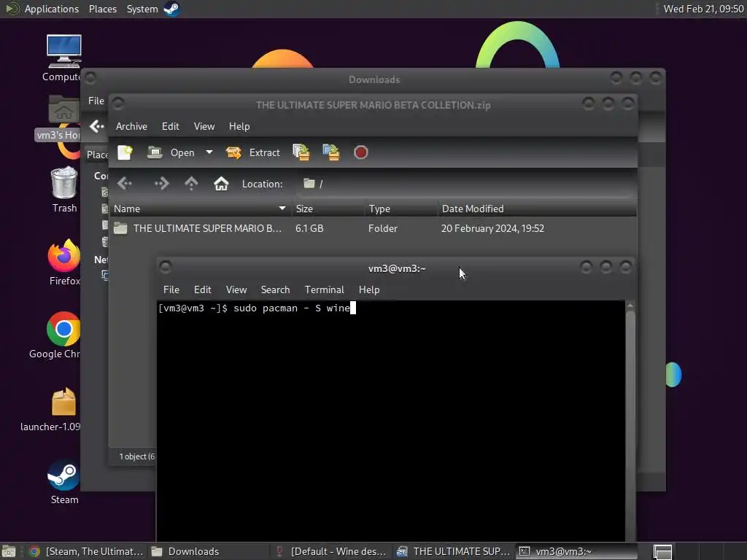This screenshot has height=560, width=747.
Task: Open the terminal Help menu
Action: [369, 289]
